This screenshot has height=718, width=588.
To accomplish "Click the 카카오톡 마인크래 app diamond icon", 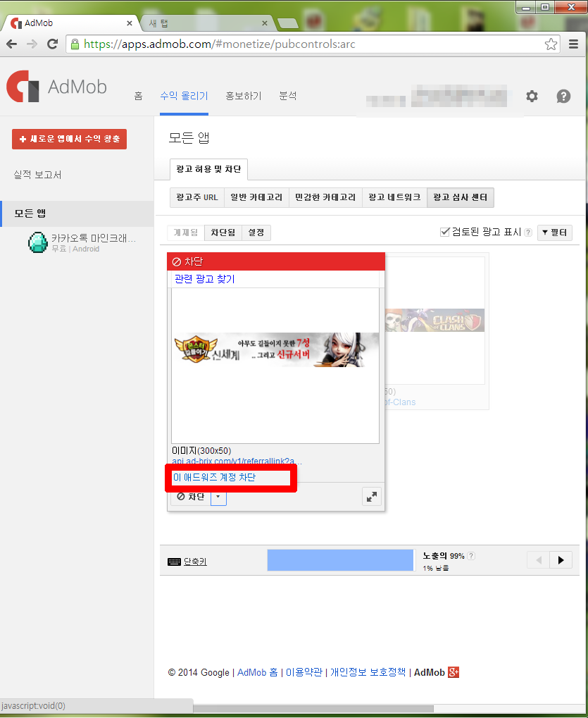I will pos(38,242).
